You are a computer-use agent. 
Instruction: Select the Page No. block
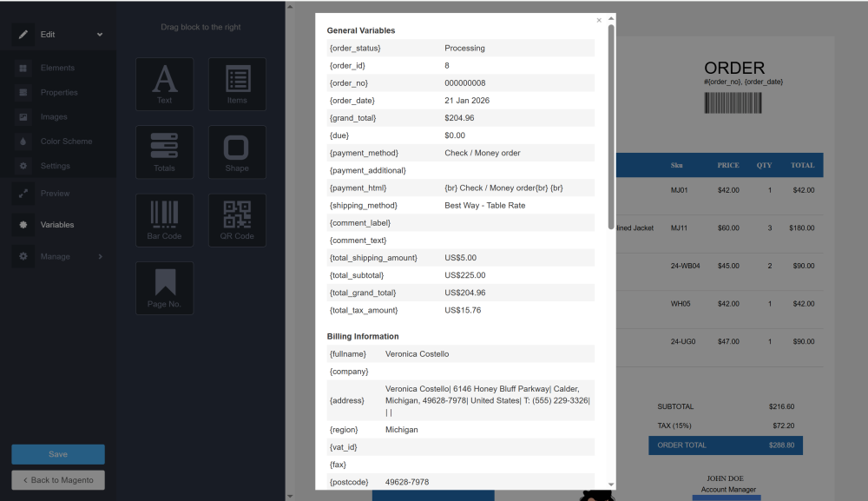(164, 288)
